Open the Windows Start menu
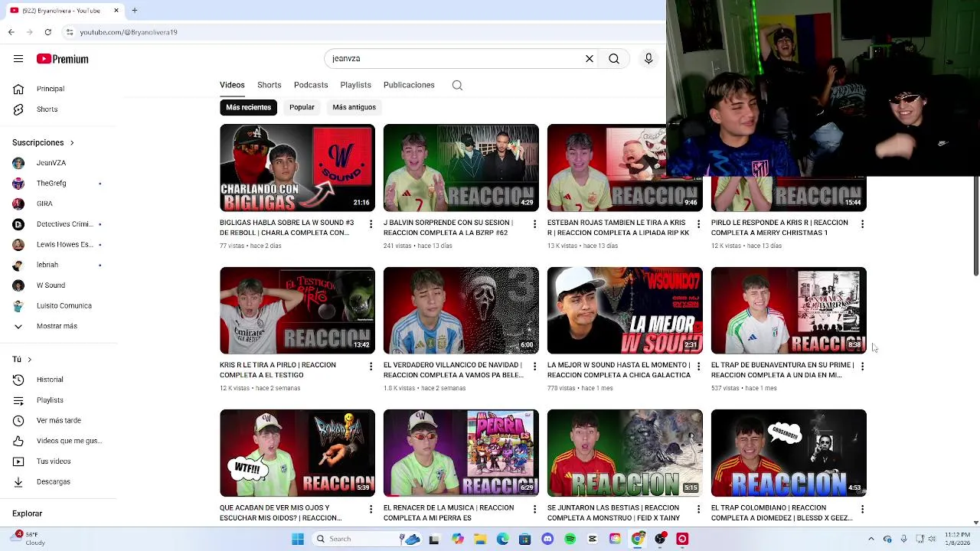 coord(297,539)
